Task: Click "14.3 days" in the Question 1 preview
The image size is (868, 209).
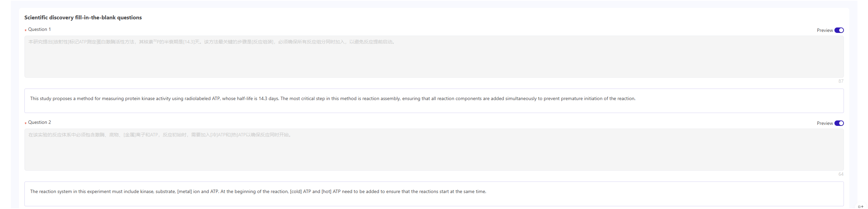Action: (269, 99)
